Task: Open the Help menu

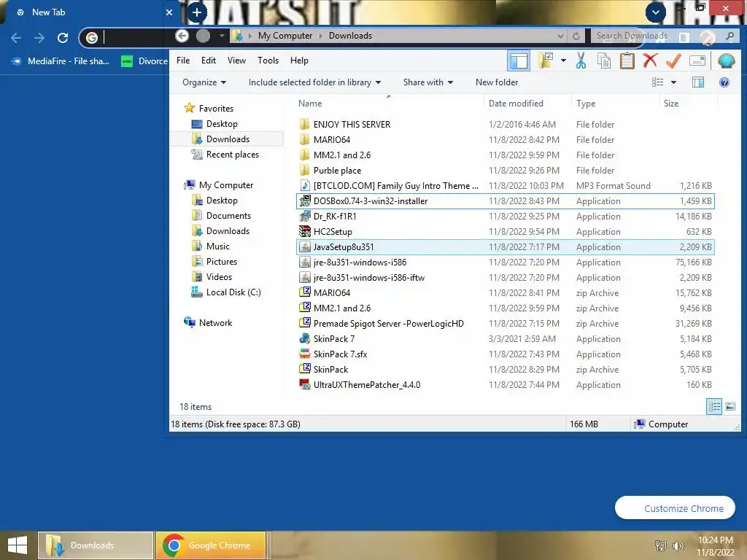Action: pos(299,61)
